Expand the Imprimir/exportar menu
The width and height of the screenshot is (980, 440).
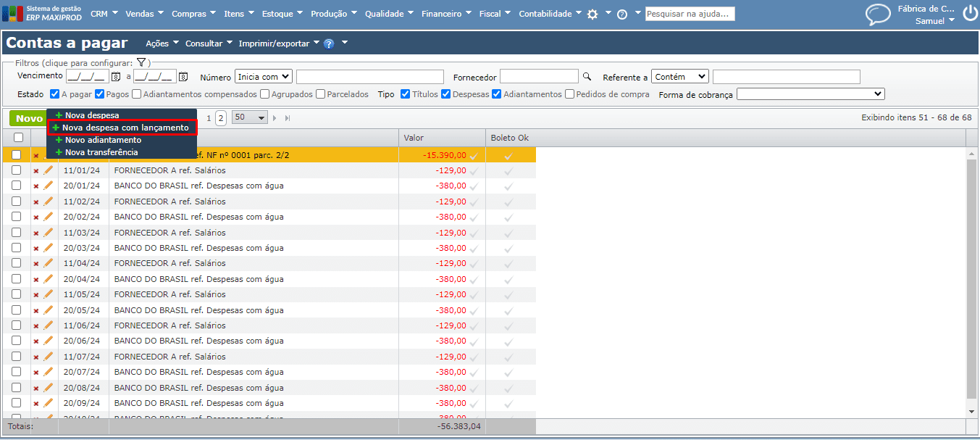(279, 43)
